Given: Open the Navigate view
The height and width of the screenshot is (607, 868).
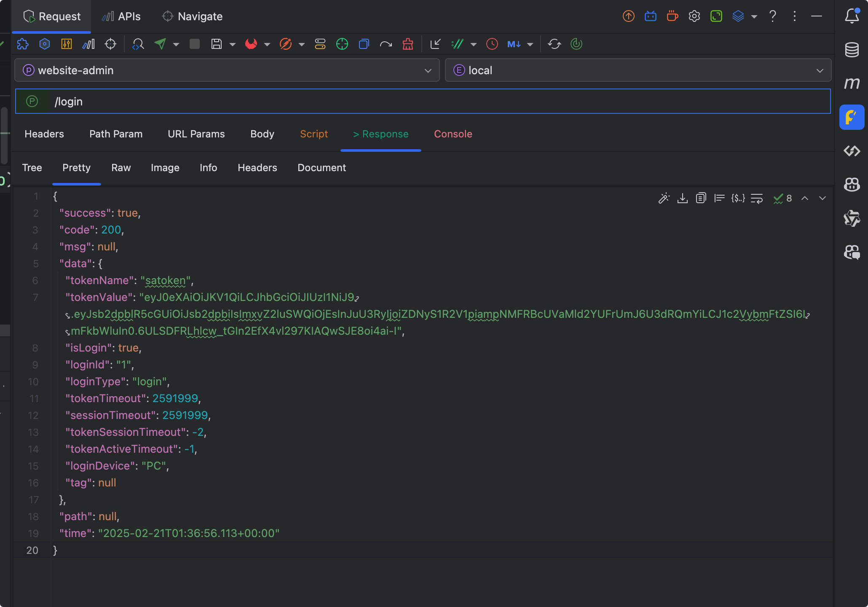Looking at the screenshot, I should [x=192, y=16].
